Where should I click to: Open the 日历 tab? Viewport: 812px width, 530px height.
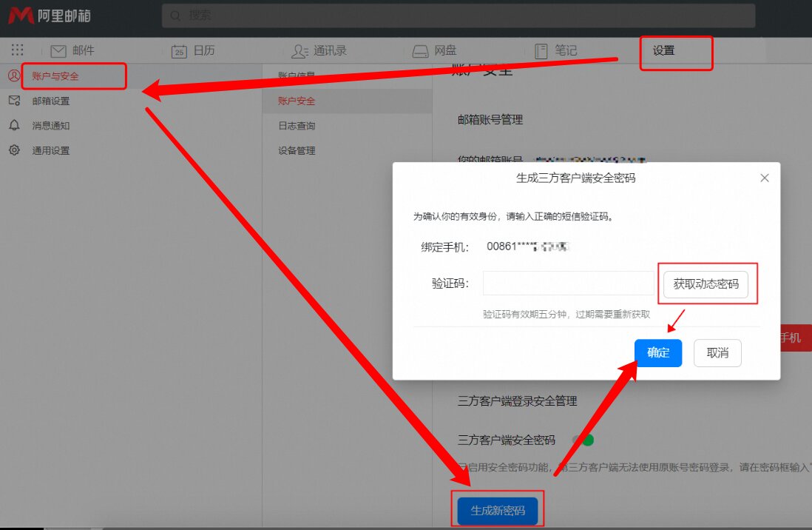[204, 50]
